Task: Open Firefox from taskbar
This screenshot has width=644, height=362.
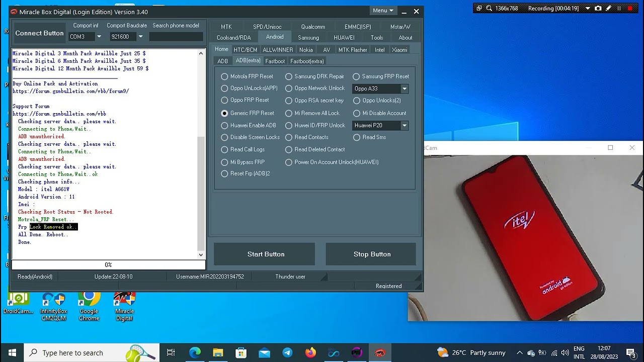Action: pos(310,352)
